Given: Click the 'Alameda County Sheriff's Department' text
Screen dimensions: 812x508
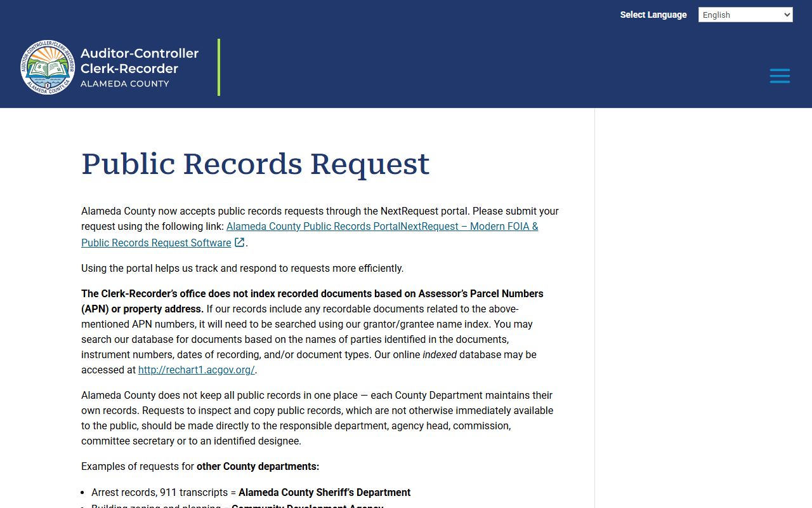Looking at the screenshot, I should pyautogui.click(x=325, y=492).
